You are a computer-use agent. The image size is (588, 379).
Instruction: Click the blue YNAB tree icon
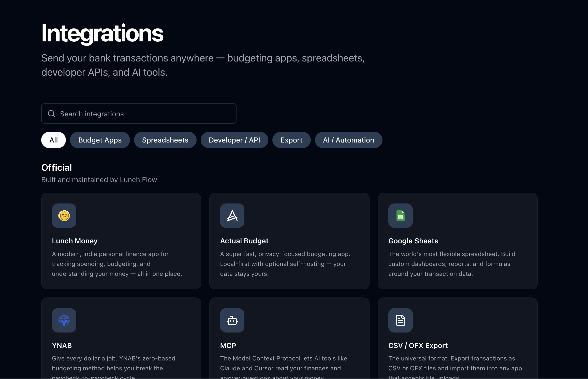64,320
